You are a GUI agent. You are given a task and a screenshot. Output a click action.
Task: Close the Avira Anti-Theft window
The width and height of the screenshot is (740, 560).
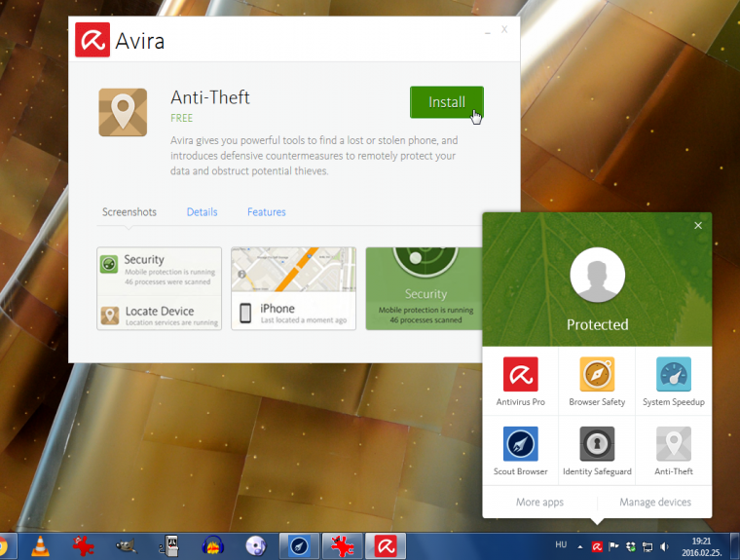click(x=504, y=29)
